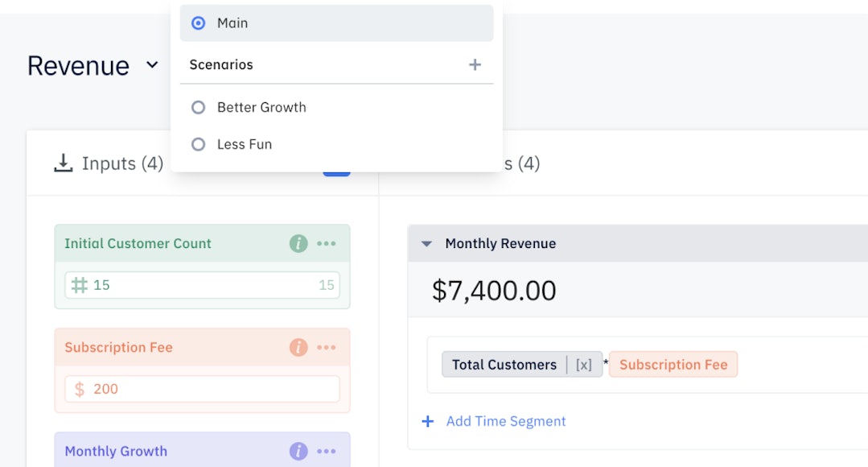Show Monthly Growth info icon
The image size is (868, 467).
pos(298,452)
